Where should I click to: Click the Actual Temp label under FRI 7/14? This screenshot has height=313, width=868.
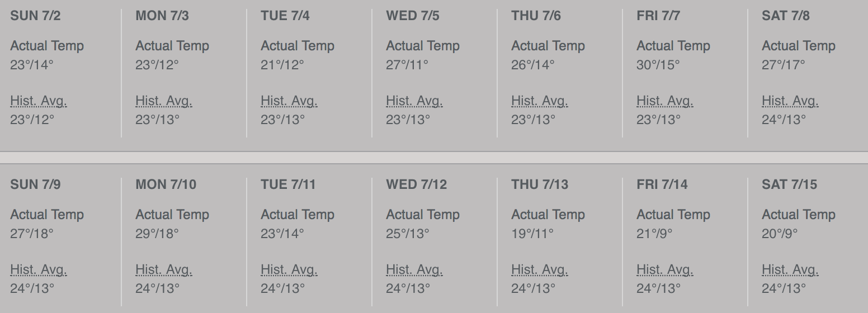673,215
